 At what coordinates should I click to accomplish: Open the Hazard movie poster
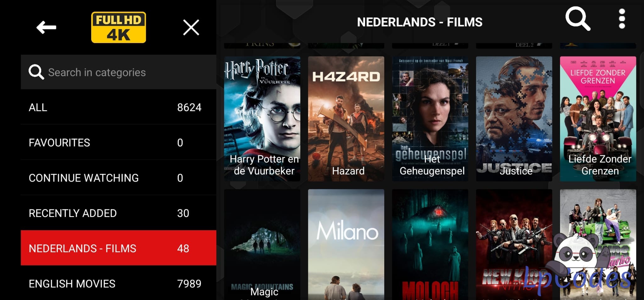[346, 119]
